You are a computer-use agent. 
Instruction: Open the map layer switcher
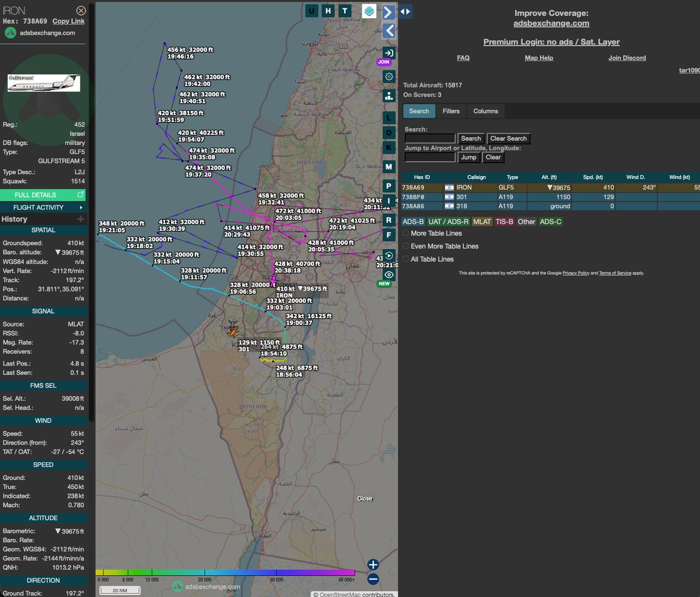(x=369, y=10)
